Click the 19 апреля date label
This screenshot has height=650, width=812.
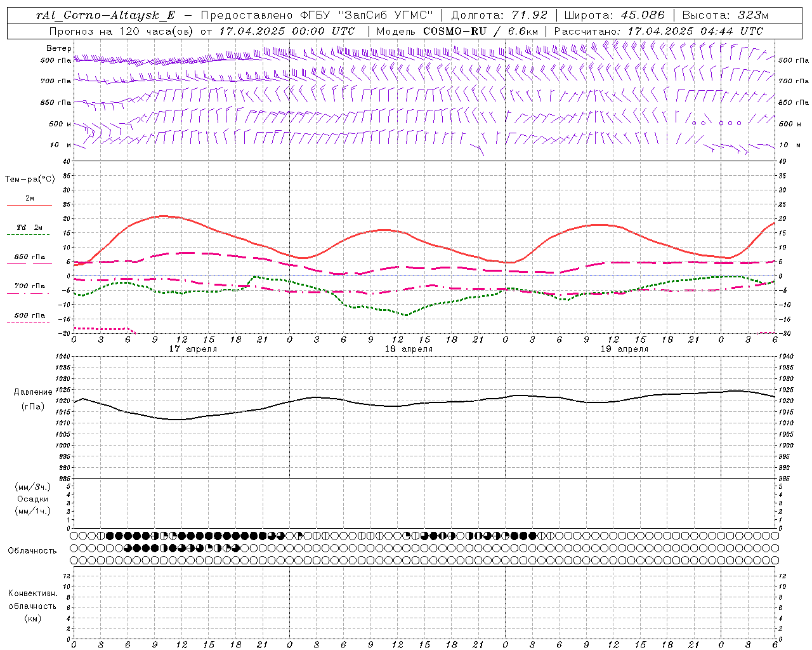coord(624,349)
